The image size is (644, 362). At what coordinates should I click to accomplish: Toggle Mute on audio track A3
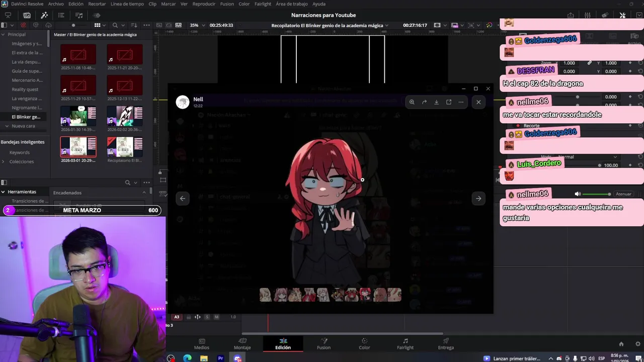pyautogui.click(x=216, y=317)
